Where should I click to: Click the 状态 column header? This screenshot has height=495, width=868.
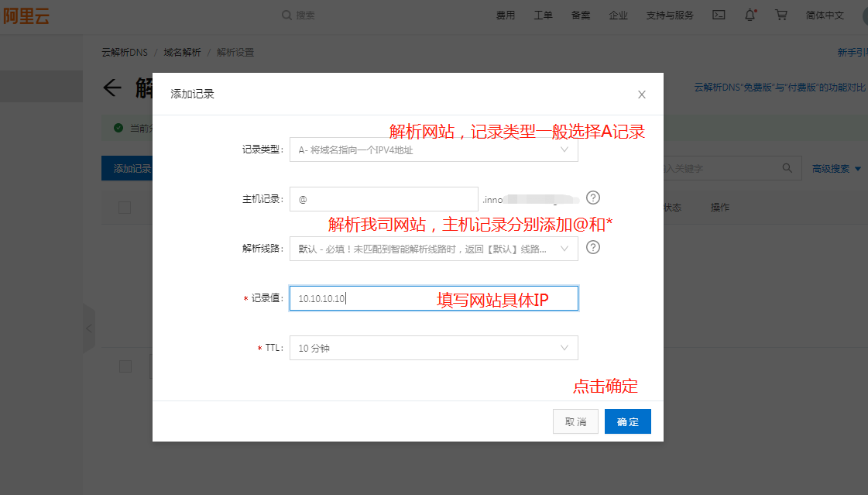[673, 207]
